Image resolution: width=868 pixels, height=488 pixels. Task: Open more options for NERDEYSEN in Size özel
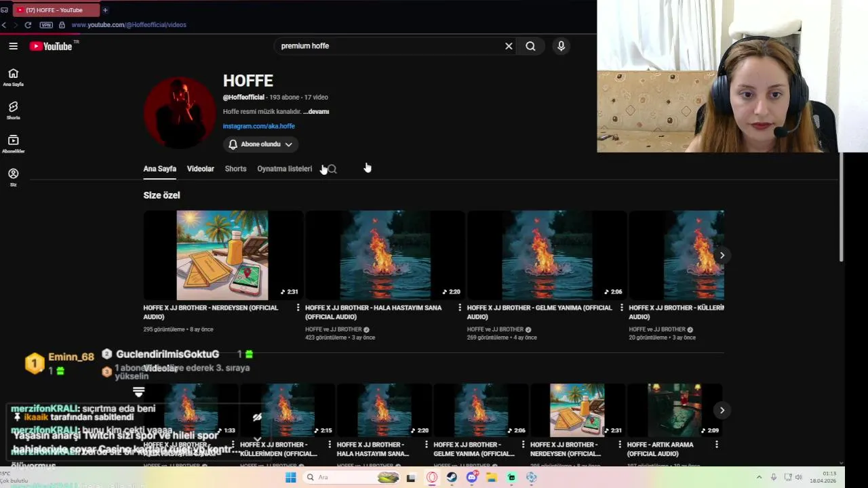[298, 308]
